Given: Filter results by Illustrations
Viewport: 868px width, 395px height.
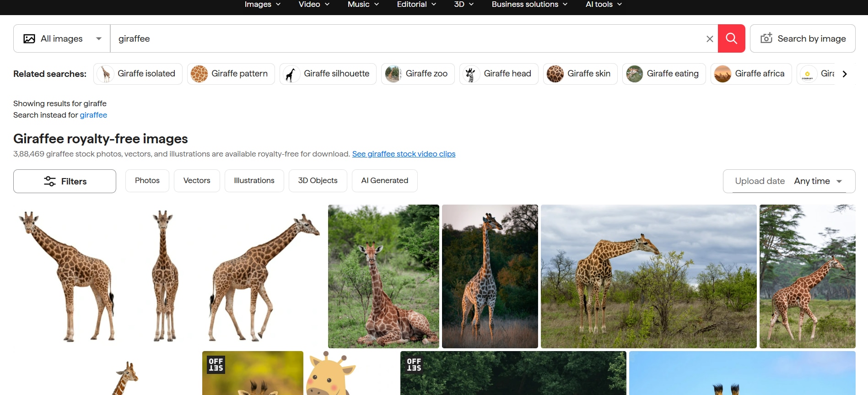Looking at the screenshot, I should click(x=254, y=181).
